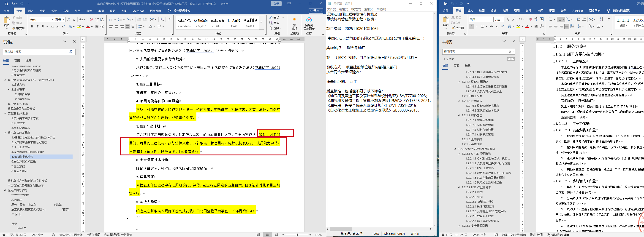This screenshot has width=644, height=237.
Task: Apply the red font color in the left Word window
Action: coord(88,27)
